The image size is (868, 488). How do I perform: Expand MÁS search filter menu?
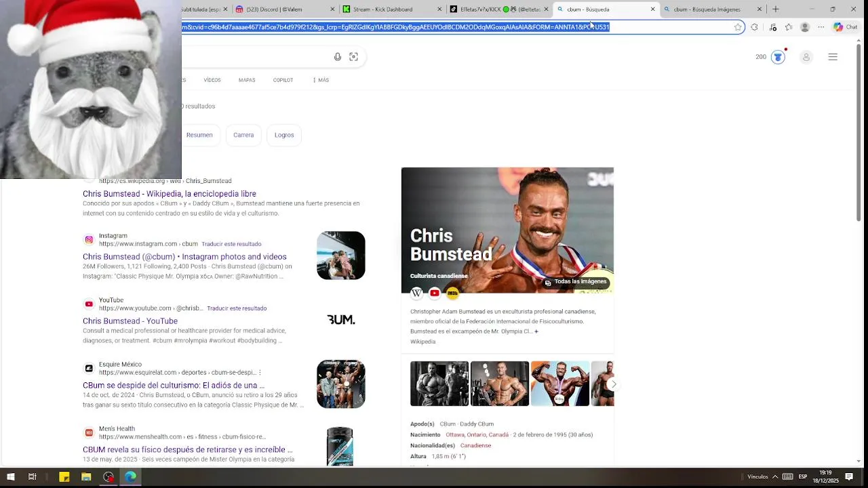[321, 80]
